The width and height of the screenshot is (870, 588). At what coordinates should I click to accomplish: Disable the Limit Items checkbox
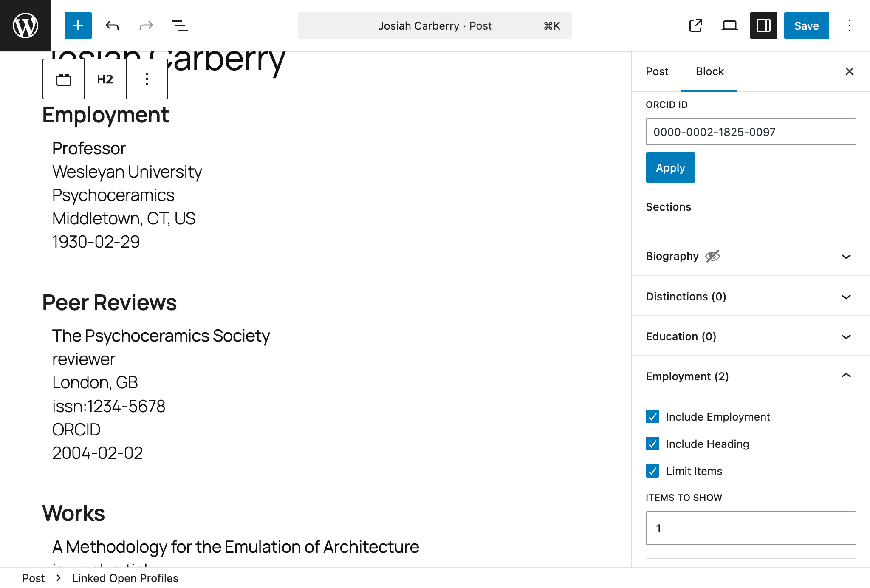click(x=652, y=471)
